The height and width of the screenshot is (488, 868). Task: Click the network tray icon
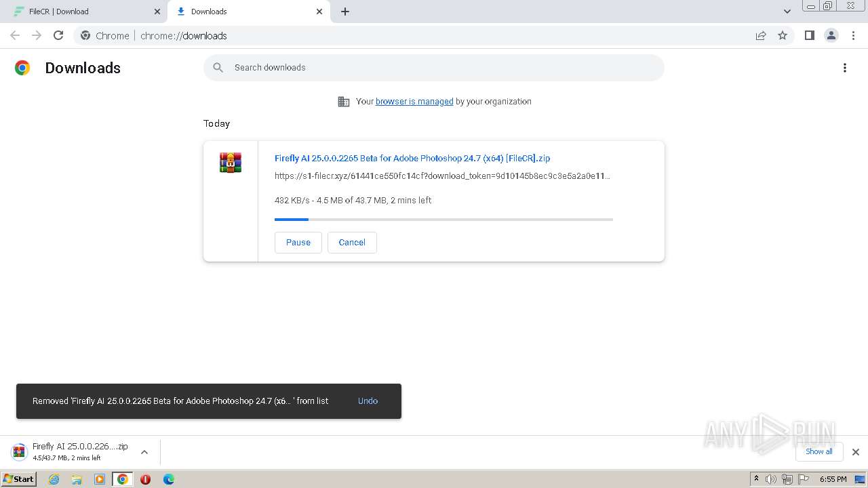(787, 479)
